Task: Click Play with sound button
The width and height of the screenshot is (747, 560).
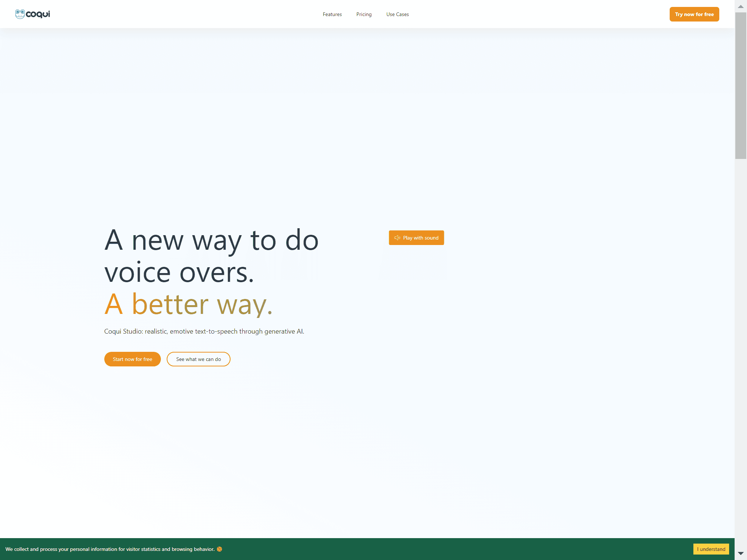Action: [416, 238]
